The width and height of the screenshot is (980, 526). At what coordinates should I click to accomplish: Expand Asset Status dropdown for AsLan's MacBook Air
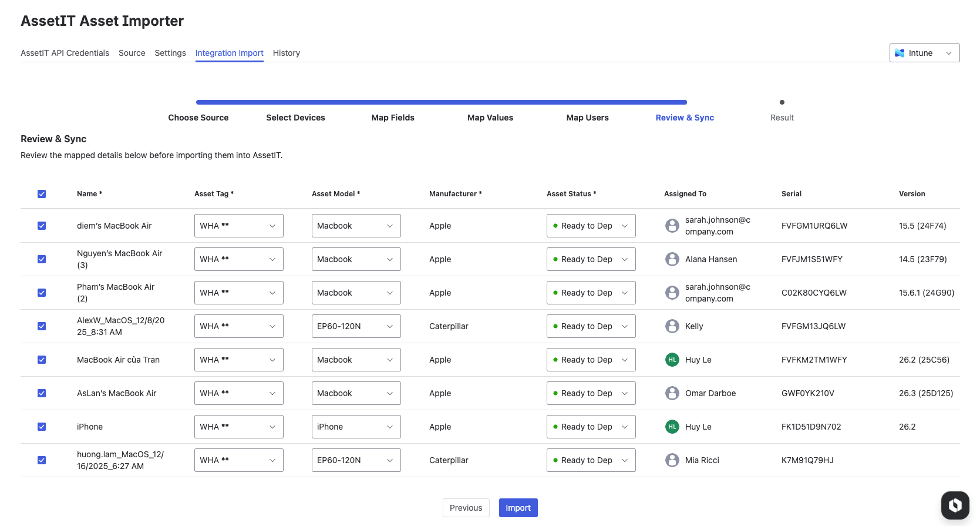pos(591,393)
